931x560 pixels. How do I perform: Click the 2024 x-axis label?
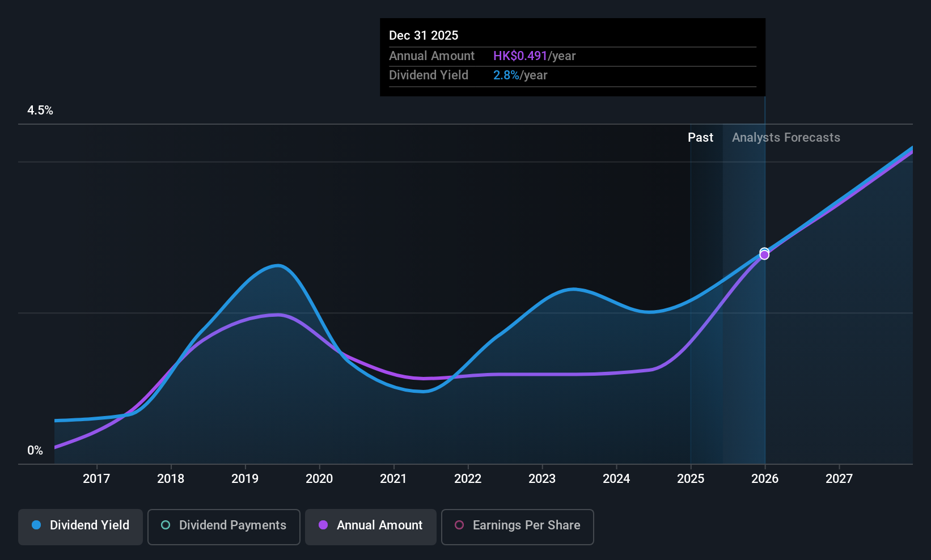pyautogui.click(x=616, y=478)
